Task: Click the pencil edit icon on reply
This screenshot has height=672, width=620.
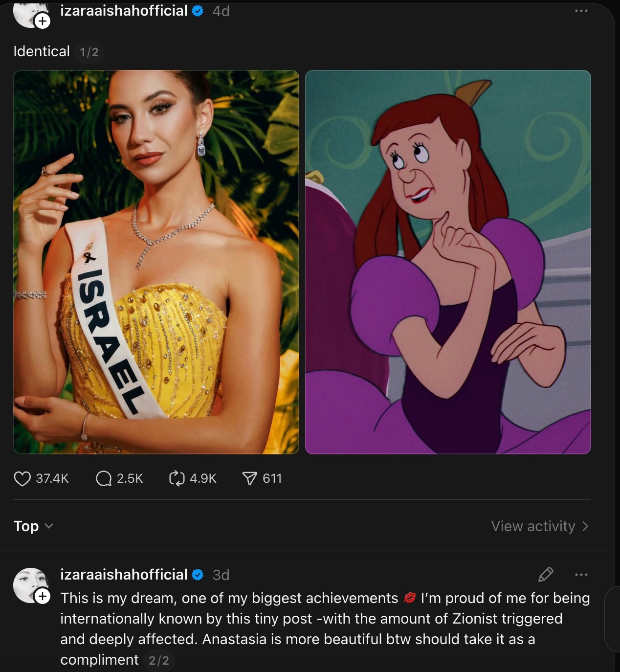Action: point(545,574)
